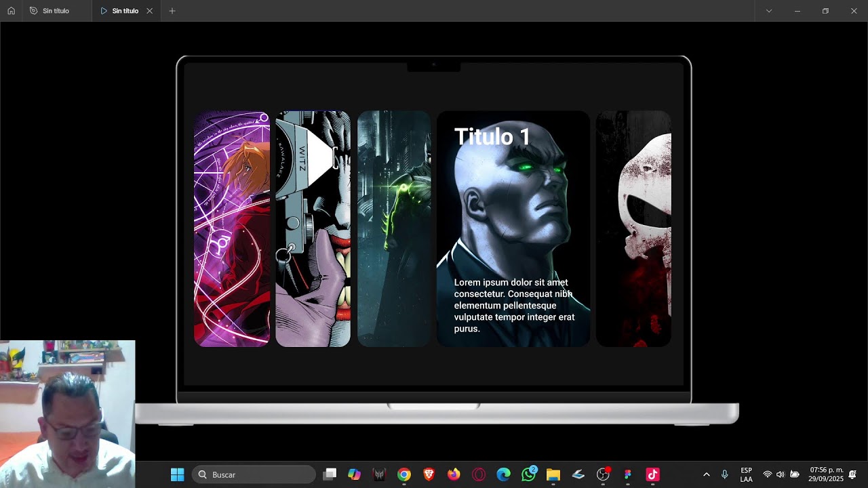
Task: Show hidden system tray icons
Action: (707, 474)
